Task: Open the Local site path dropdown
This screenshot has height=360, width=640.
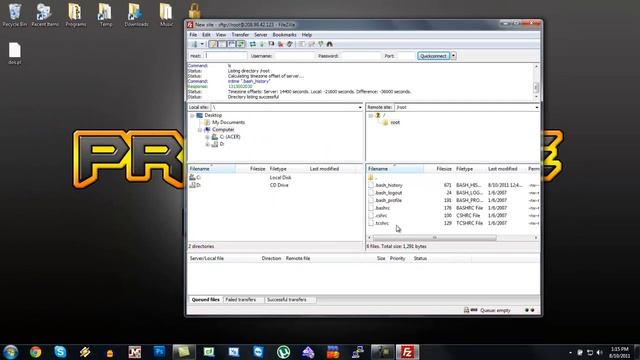Action: point(360,107)
